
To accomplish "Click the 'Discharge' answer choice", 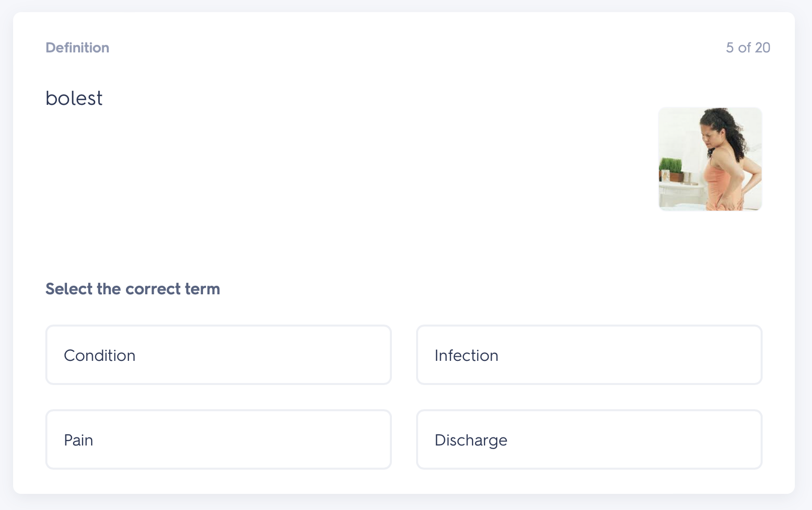I will click(589, 439).
